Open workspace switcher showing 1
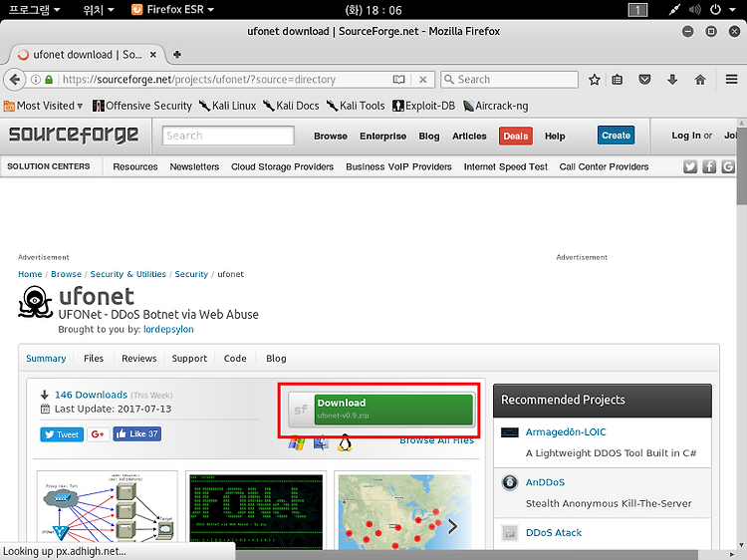 pos(637,10)
